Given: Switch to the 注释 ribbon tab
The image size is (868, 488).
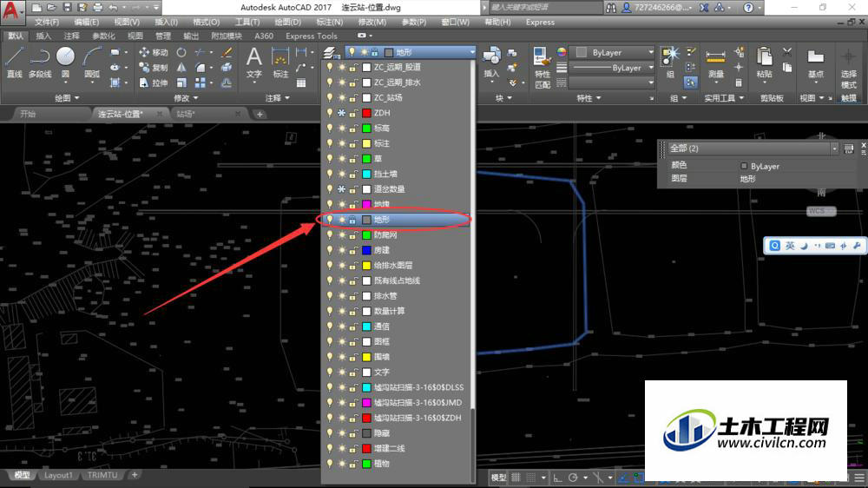Looking at the screenshot, I should pyautogui.click(x=71, y=36).
